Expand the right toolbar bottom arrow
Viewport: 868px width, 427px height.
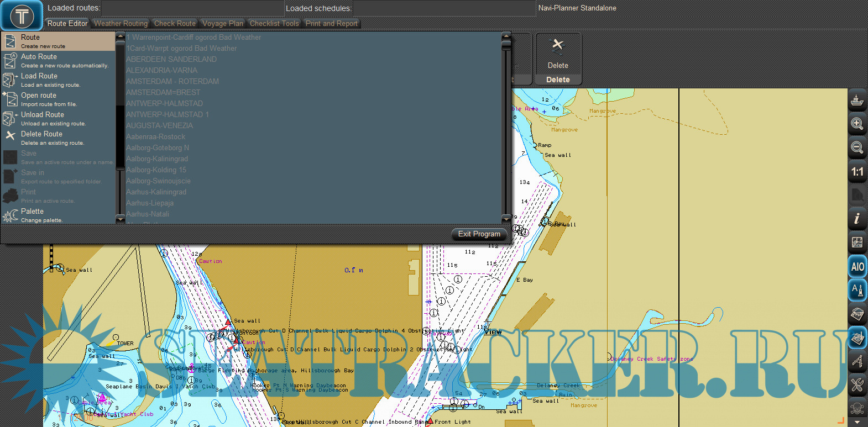[857, 423]
